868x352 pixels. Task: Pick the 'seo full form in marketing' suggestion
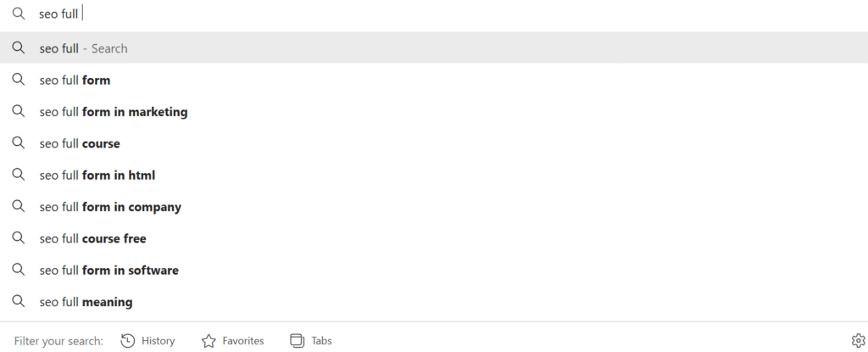(114, 112)
